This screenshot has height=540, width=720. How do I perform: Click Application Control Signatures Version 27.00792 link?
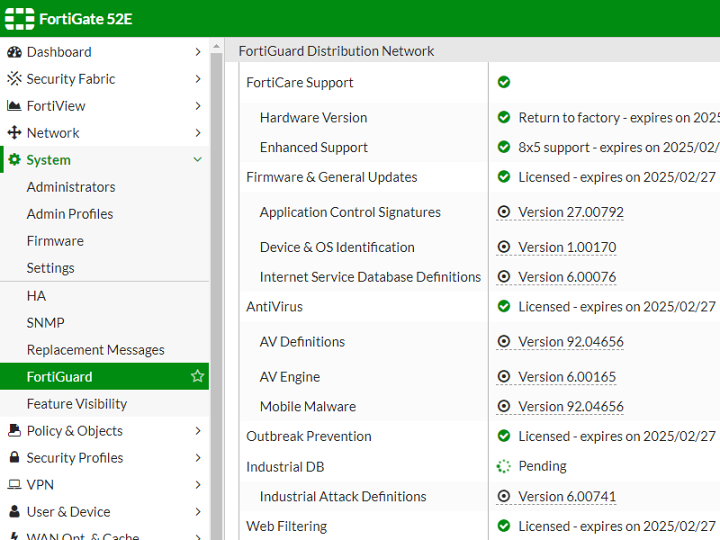click(x=570, y=212)
